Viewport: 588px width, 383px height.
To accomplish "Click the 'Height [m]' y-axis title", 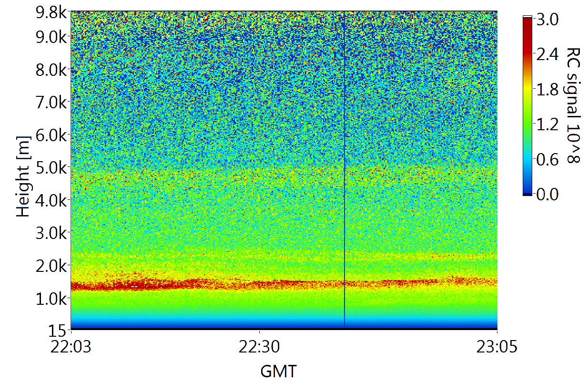I will 24,176.
